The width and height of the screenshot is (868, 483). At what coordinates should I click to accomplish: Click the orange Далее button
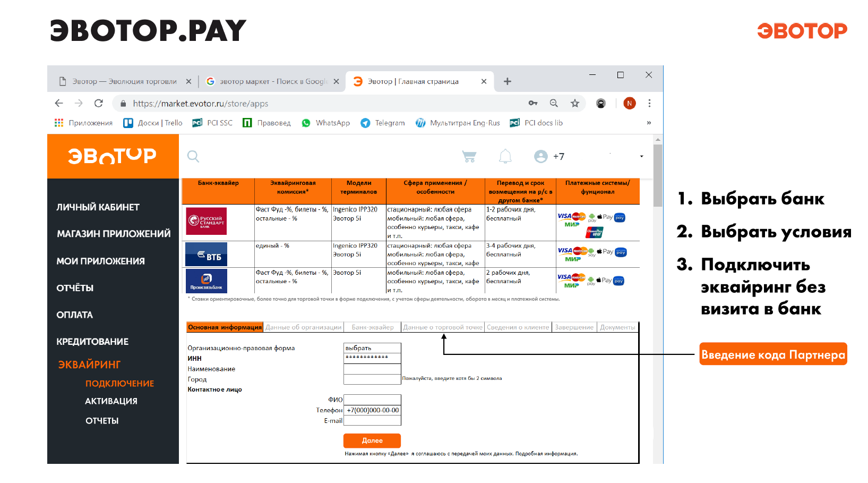[x=372, y=440]
